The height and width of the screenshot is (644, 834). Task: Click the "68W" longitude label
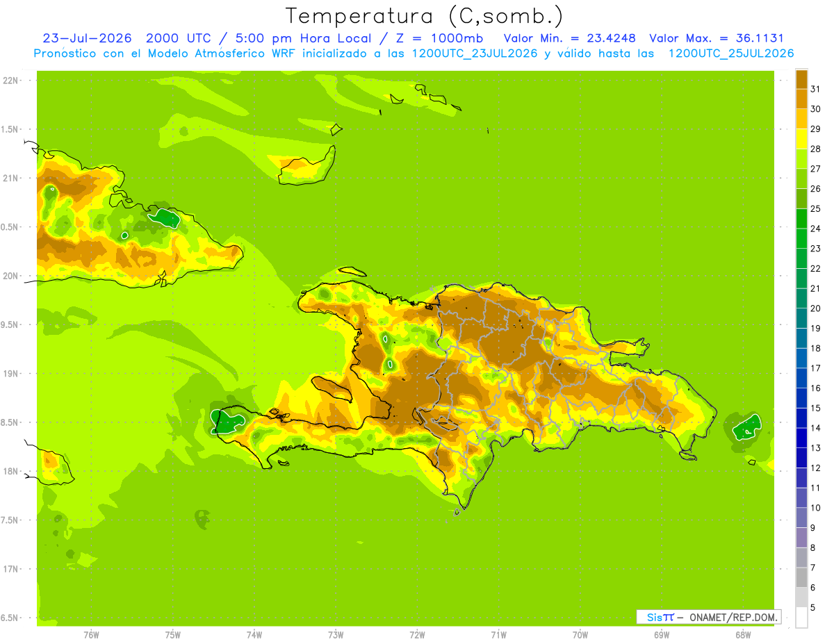[743, 635]
